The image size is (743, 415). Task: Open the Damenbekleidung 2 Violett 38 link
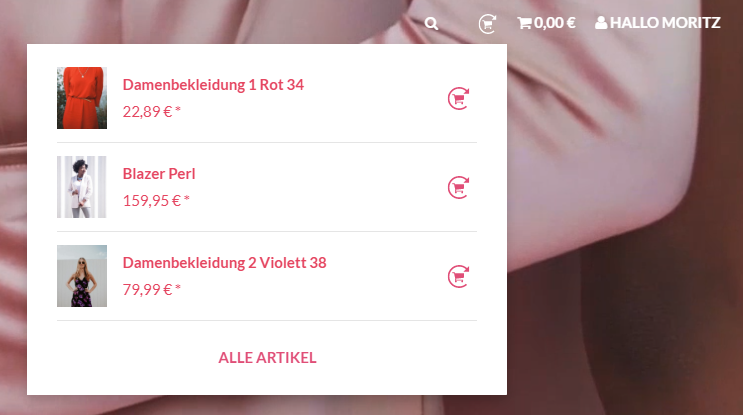225,263
